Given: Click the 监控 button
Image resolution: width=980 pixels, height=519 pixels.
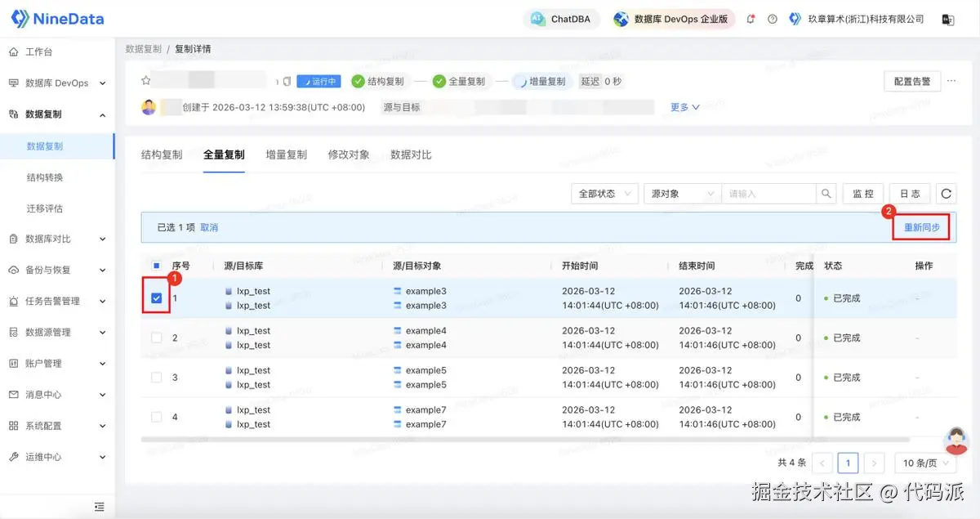Looking at the screenshot, I should click(x=863, y=194).
